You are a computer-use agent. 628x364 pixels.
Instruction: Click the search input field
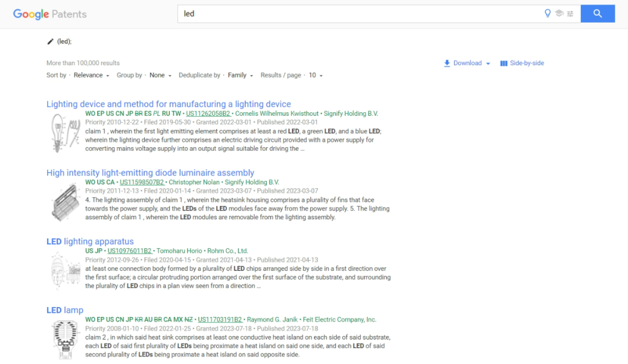click(349, 13)
